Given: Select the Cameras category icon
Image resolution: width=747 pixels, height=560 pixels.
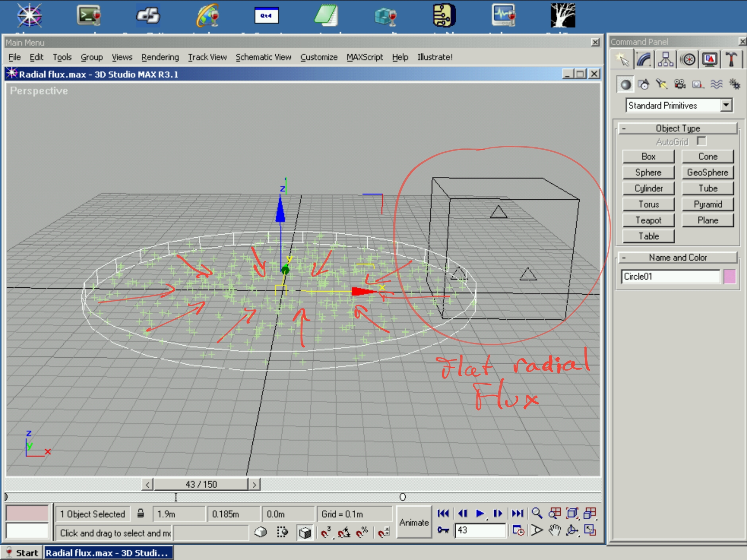Looking at the screenshot, I should click(x=680, y=85).
